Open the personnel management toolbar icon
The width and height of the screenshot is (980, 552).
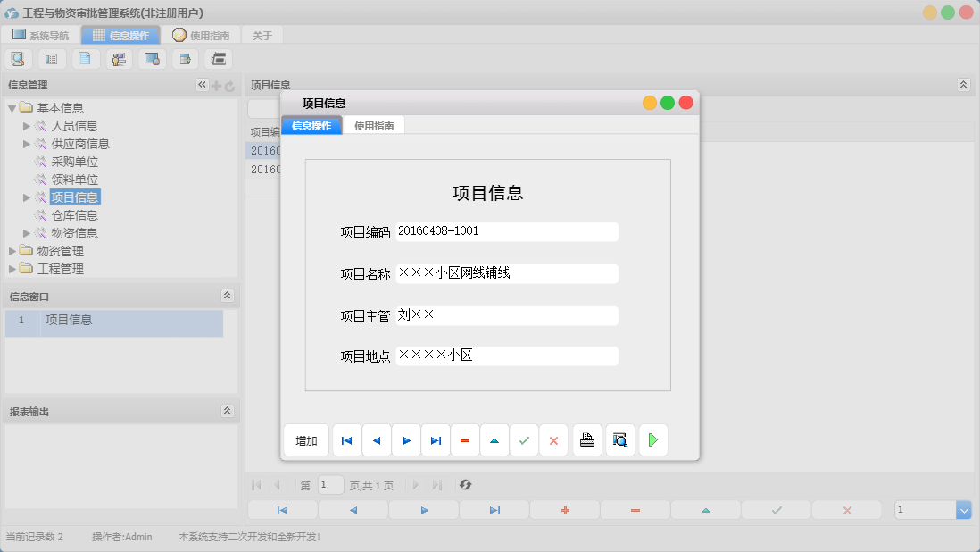tap(119, 58)
